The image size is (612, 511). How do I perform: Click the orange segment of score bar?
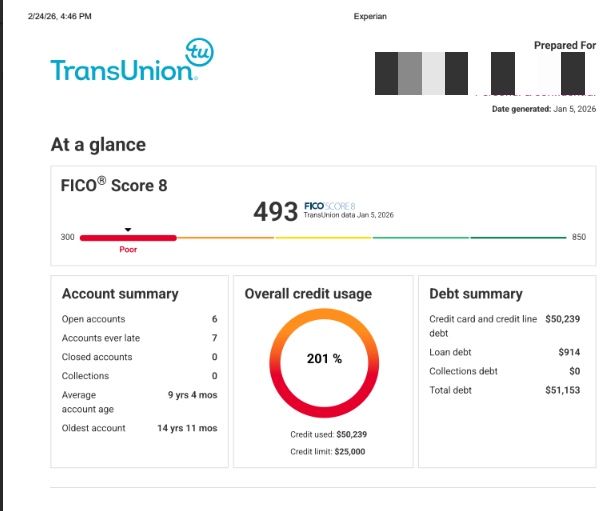coord(226,237)
